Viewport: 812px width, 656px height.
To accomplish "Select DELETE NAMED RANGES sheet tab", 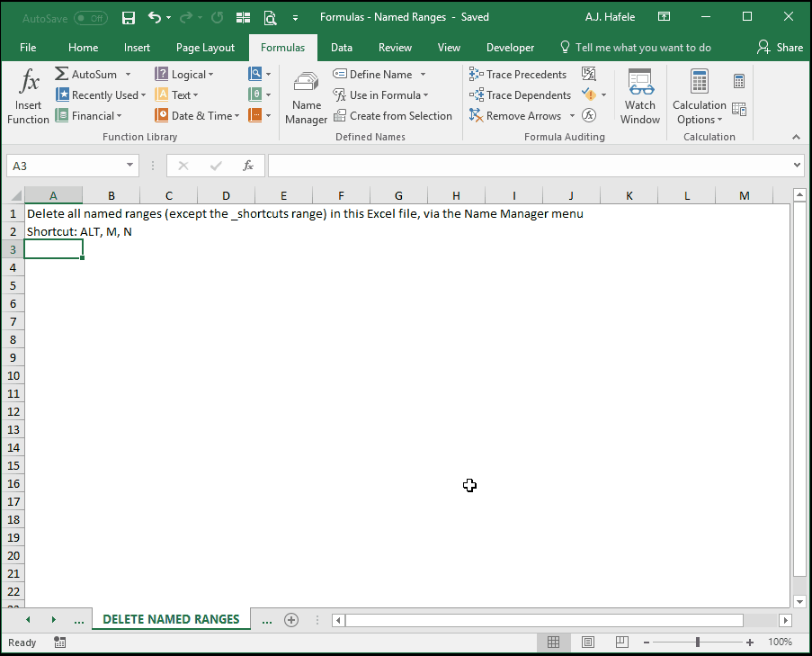I will (x=171, y=619).
